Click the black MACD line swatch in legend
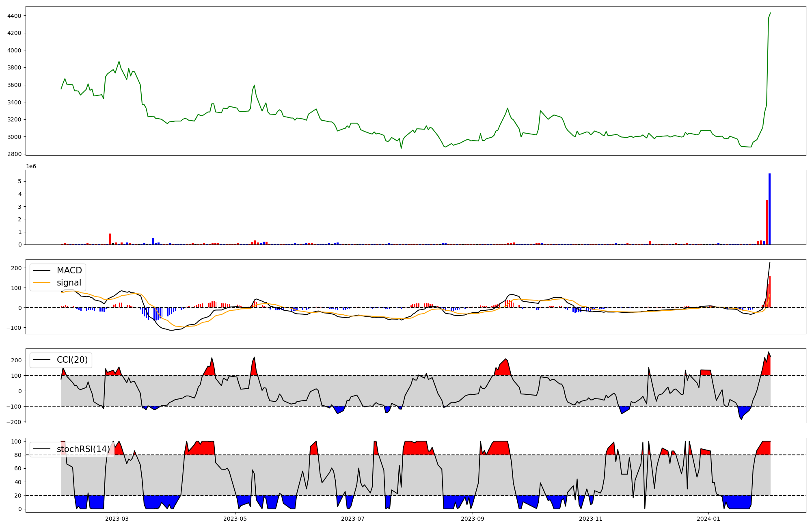This screenshot has height=528, width=812. pyautogui.click(x=41, y=270)
